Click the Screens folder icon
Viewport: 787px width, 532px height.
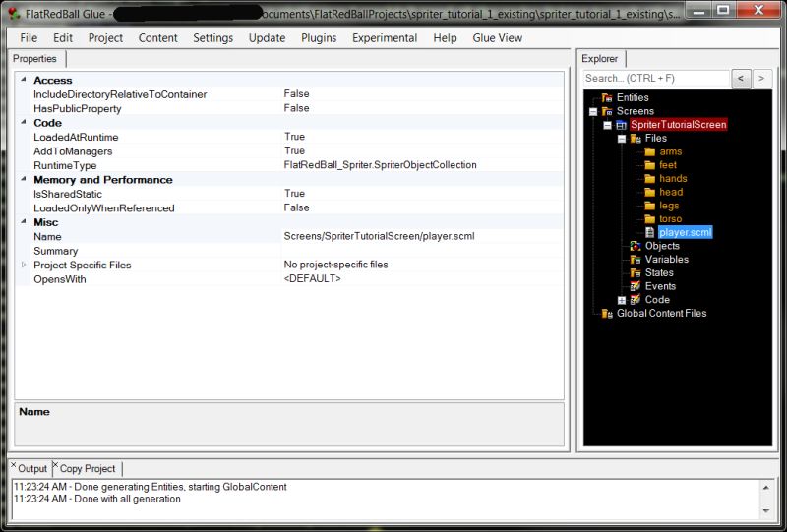(607, 111)
